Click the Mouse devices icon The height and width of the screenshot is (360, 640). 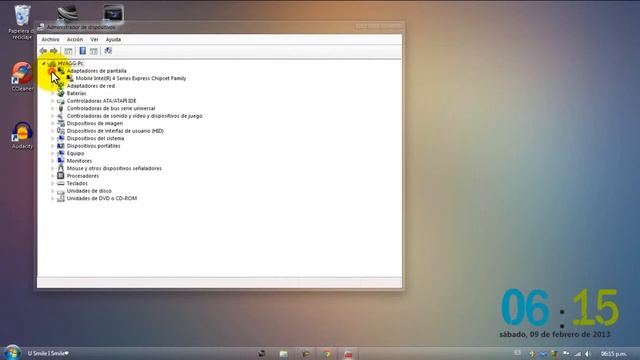61,168
